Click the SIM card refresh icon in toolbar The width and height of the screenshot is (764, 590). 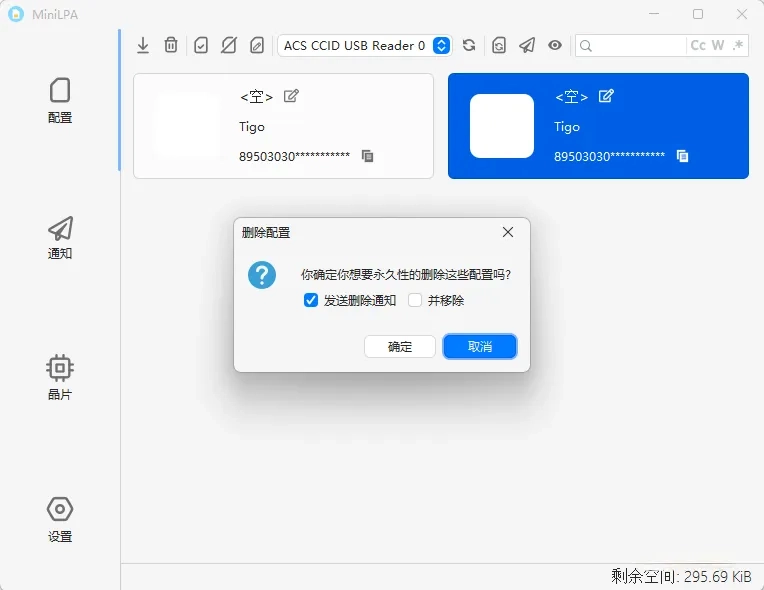[498, 45]
